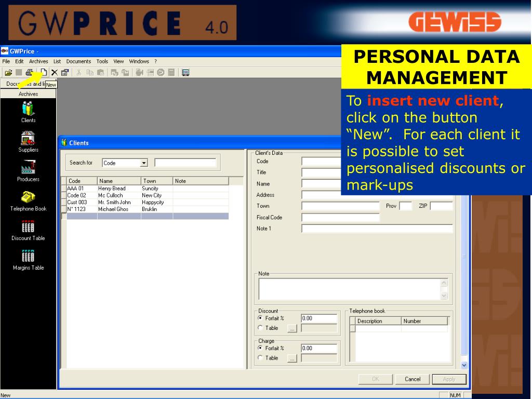Open the Tools menu
This screenshot has height=399, width=532.
click(102, 61)
